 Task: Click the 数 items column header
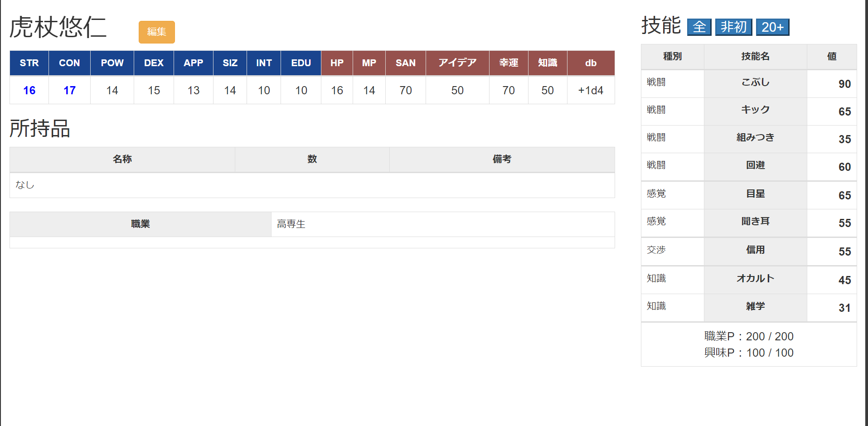pyautogui.click(x=312, y=159)
